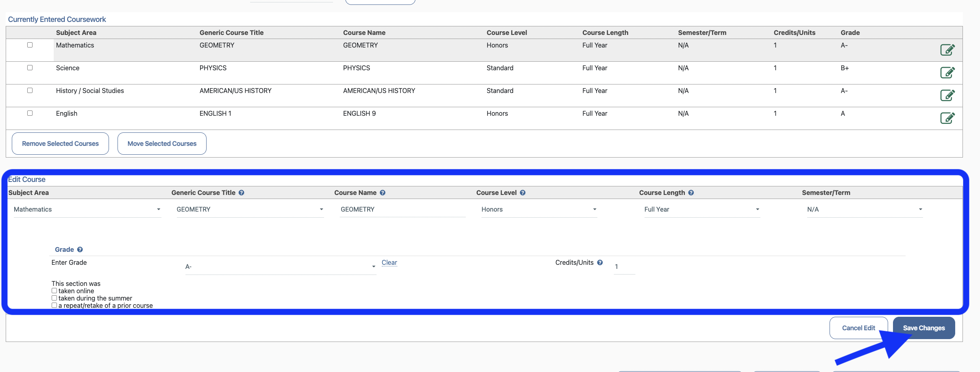Open the Course Level dropdown showing Honors
Screen dimensions: 980x372
[594, 209]
